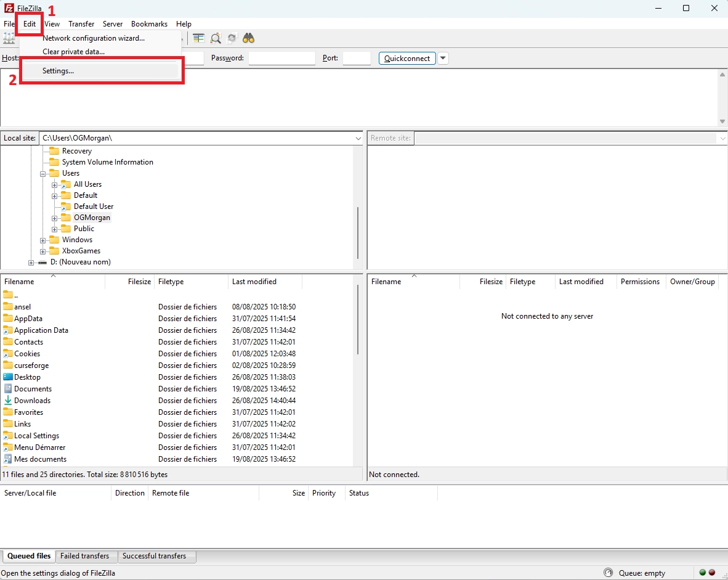Open the Local site path dropdown
The image size is (728, 580).
[x=358, y=138]
